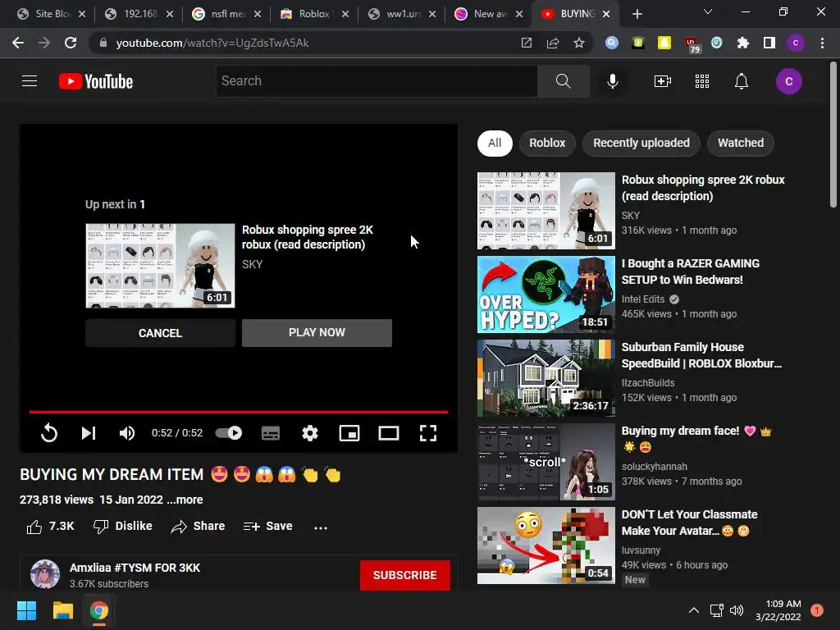Open the taskbar volume control
The width and height of the screenshot is (840, 630).
pos(737,610)
